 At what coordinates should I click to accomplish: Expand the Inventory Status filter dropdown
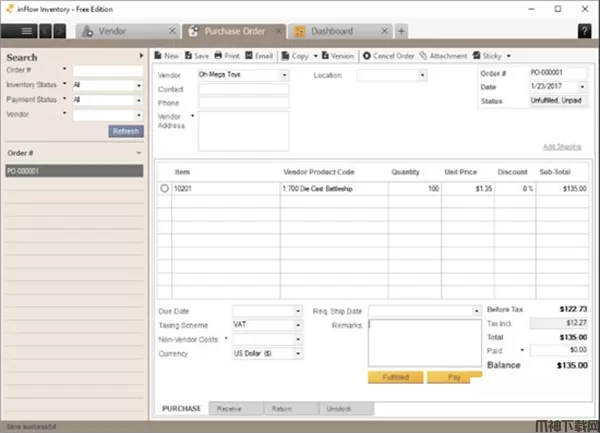[x=139, y=86]
